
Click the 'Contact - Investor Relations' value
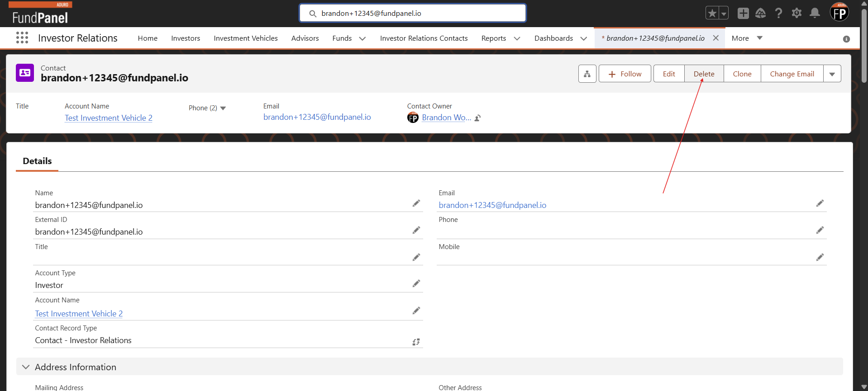click(x=83, y=340)
